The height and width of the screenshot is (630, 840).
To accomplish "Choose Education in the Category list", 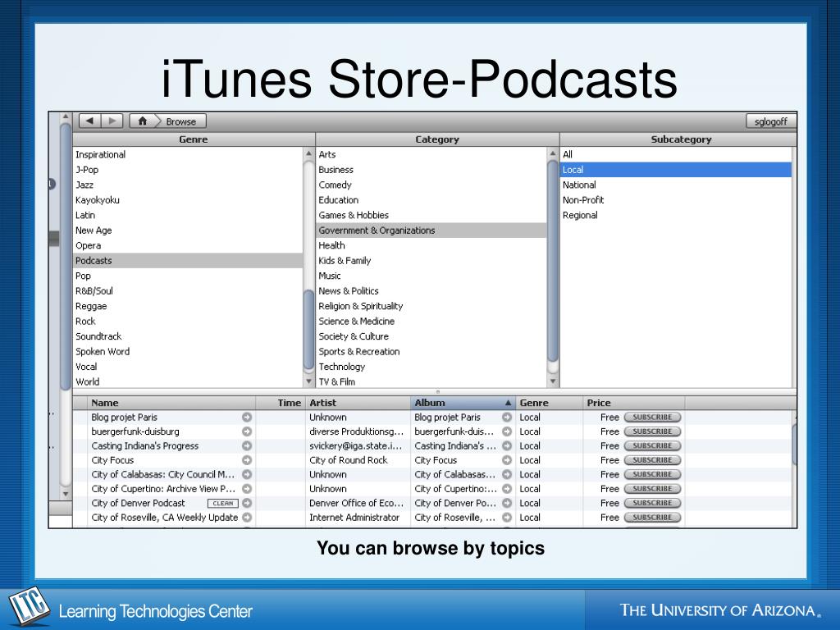I will pos(431,200).
